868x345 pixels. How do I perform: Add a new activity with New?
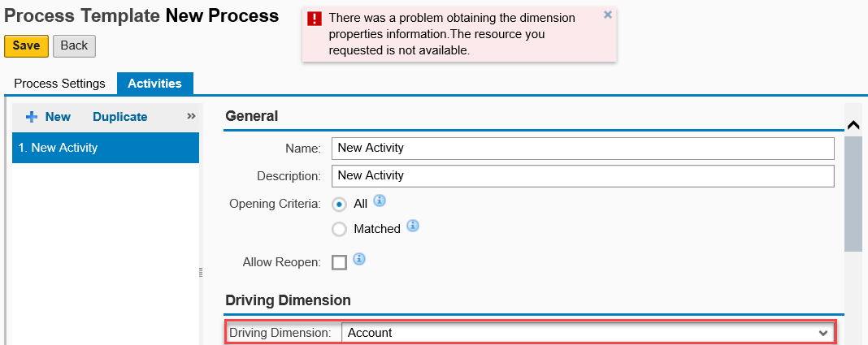pyautogui.click(x=58, y=117)
